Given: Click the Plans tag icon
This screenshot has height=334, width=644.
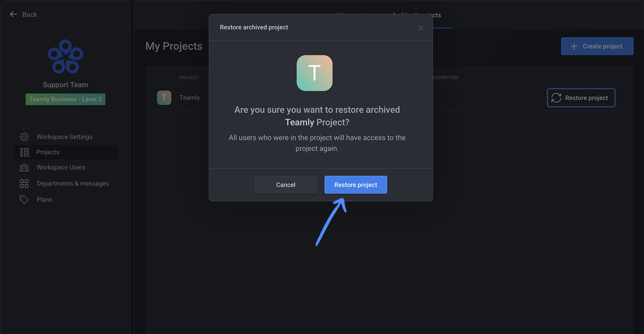Looking at the screenshot, I should (x=24, y=199).
